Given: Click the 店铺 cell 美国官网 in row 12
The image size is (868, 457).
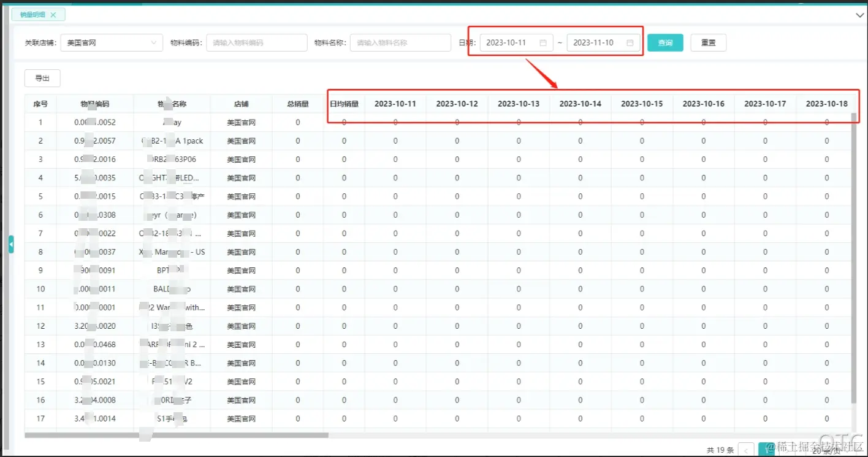Looking at the screenshot, I should pos(241,326).
